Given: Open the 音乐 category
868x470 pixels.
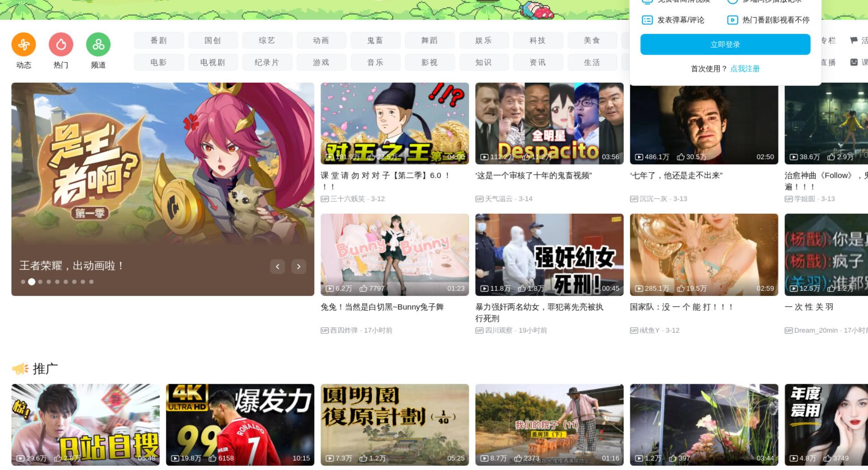Looking at the screenshot, I should 375,62.
